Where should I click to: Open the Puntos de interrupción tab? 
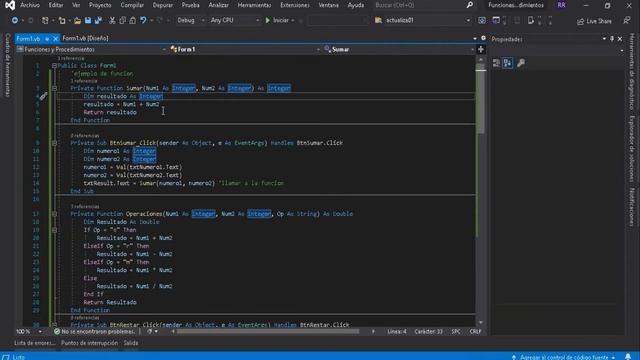pos(89,343)
